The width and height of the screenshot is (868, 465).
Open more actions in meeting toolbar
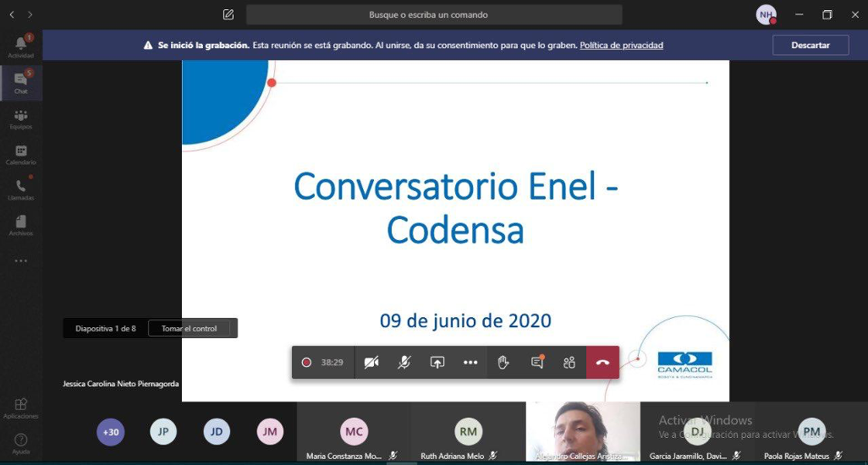coord(470,362)
